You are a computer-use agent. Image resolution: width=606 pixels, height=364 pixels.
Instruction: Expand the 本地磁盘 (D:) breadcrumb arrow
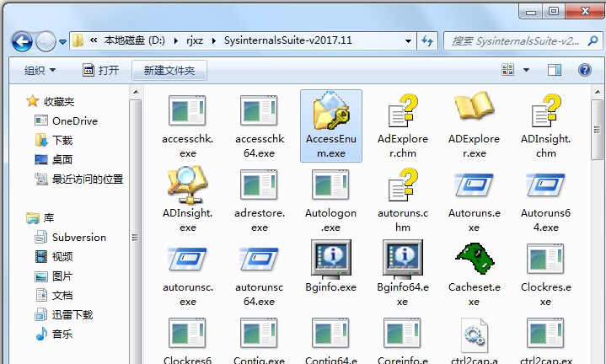176,40
